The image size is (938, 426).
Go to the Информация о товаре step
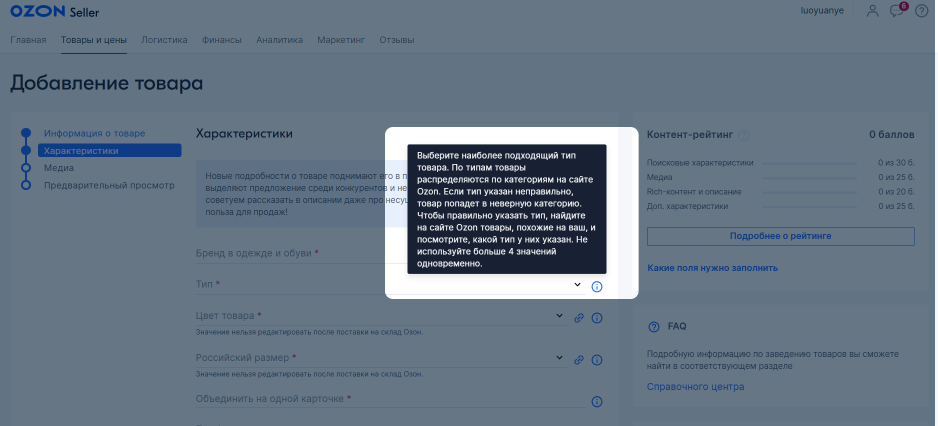tap(95, 133)
